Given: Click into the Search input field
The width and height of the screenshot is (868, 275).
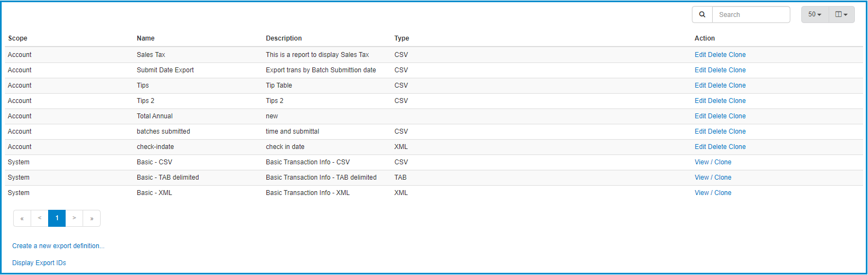Looking at the screenshot, I should pos(751,15).
